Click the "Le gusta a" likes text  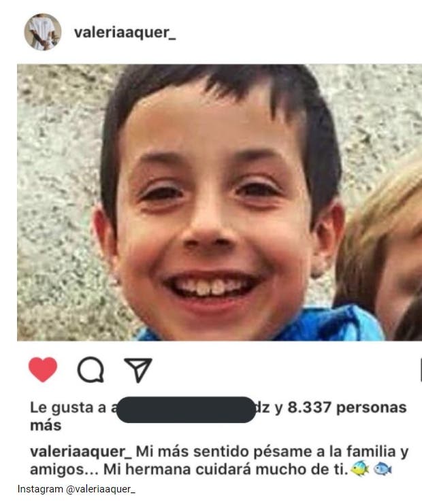click(68, 407)
